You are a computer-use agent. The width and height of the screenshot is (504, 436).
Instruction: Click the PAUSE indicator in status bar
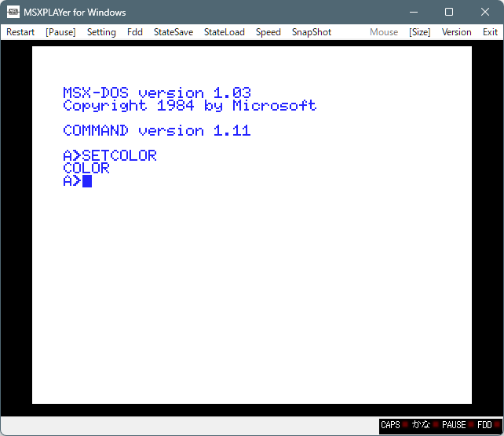[458, 425]
